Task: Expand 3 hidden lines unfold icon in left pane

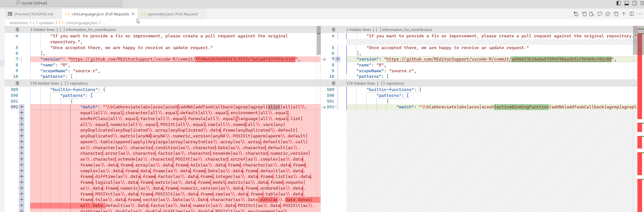Action: pos(17,30)
